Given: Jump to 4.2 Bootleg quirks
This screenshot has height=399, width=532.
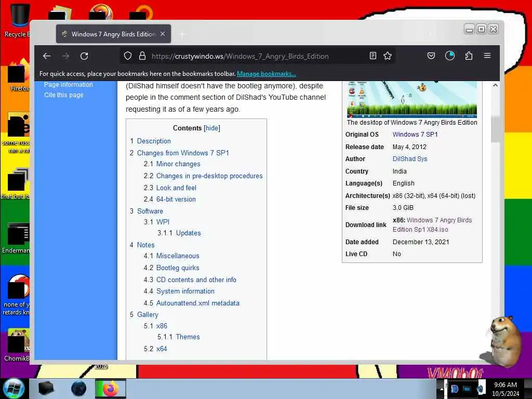Looking at the screenshot, I should click(x=178, y=268).
